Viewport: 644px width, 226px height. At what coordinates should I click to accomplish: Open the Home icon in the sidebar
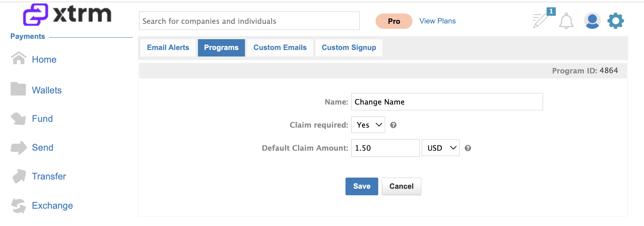click(x=18, y=58)
